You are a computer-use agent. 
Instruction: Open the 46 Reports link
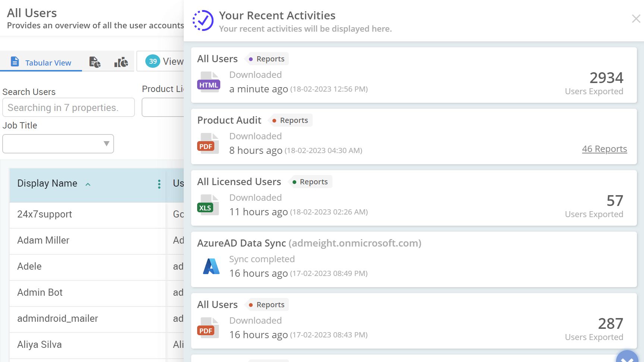(x=604, y=149)
